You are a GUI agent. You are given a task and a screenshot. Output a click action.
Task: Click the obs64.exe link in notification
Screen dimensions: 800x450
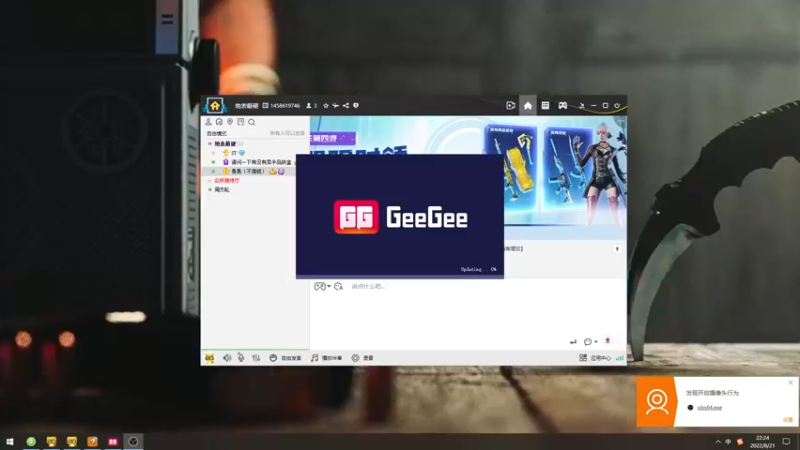[710, 408]
